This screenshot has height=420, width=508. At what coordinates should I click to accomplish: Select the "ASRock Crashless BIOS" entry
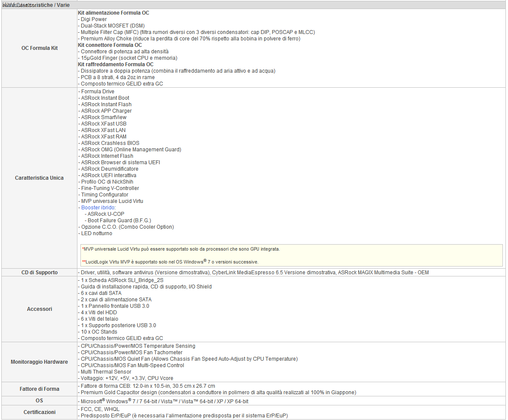108,144
